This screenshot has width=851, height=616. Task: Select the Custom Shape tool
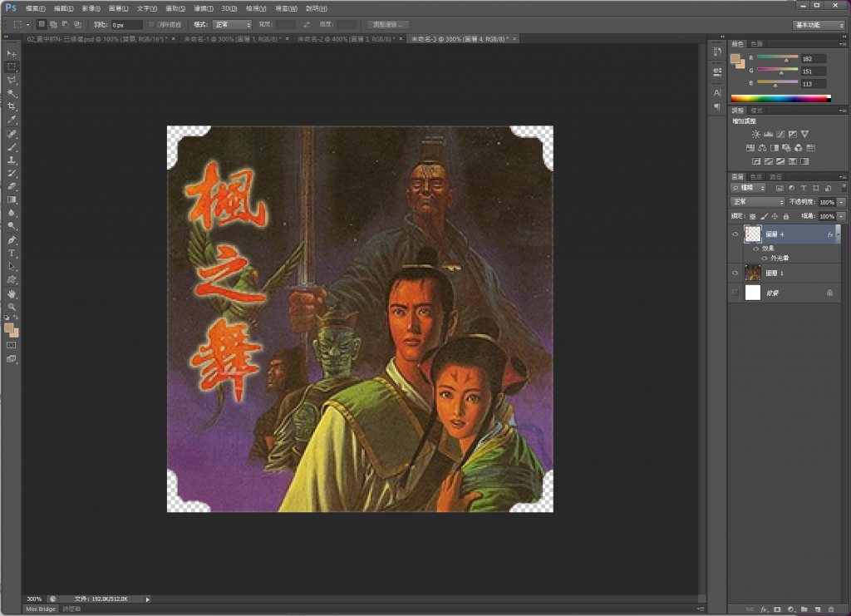12,279
